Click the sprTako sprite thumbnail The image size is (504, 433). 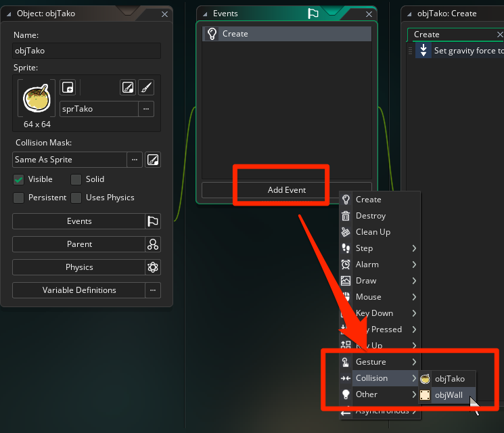37,98
